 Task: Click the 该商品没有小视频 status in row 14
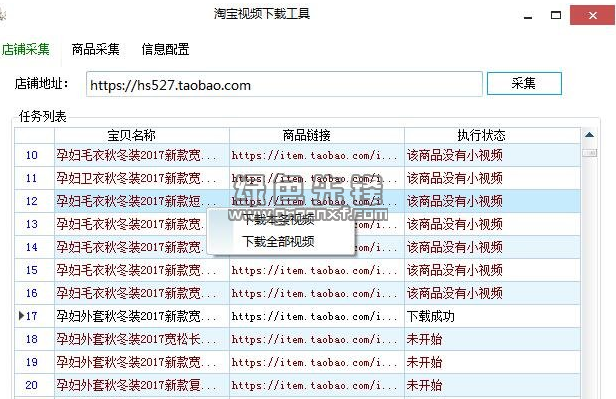pos(455,247)
